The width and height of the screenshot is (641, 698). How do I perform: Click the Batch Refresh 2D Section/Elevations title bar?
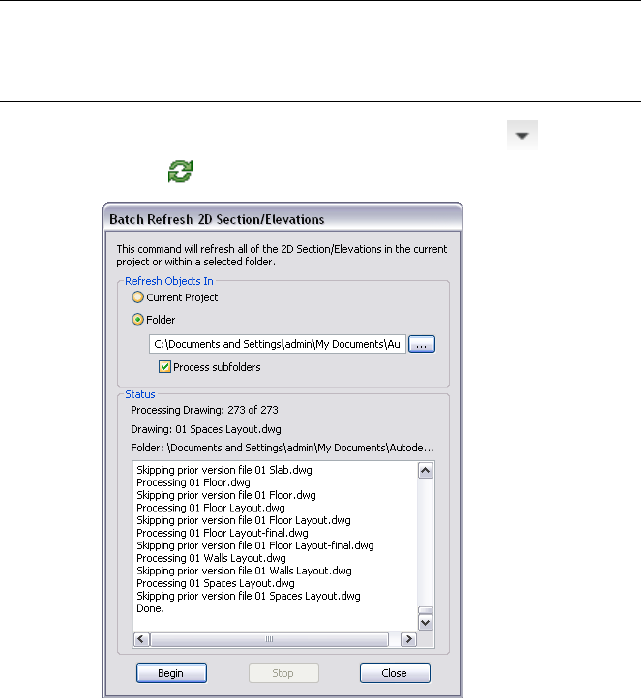(x=283, y=219)
